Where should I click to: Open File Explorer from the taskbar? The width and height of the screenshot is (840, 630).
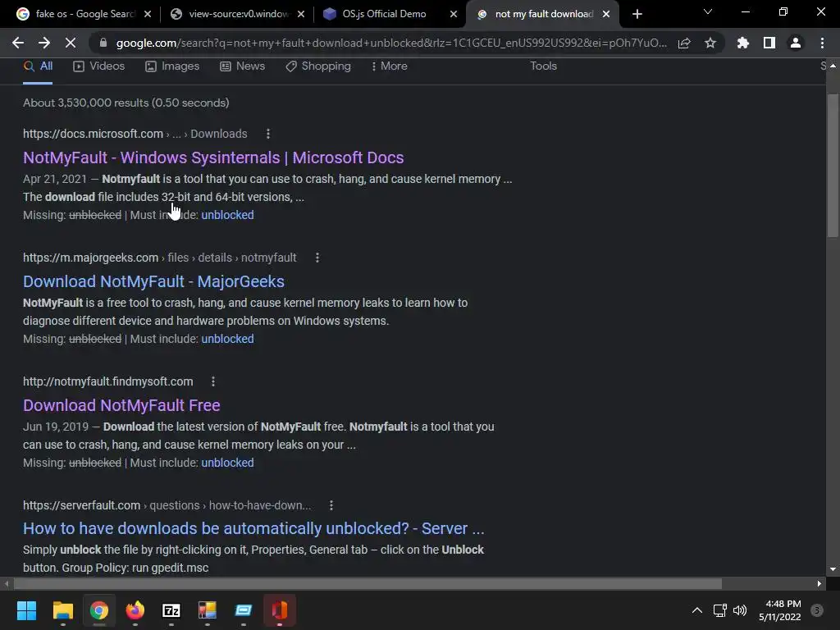[x=62, y=610]
